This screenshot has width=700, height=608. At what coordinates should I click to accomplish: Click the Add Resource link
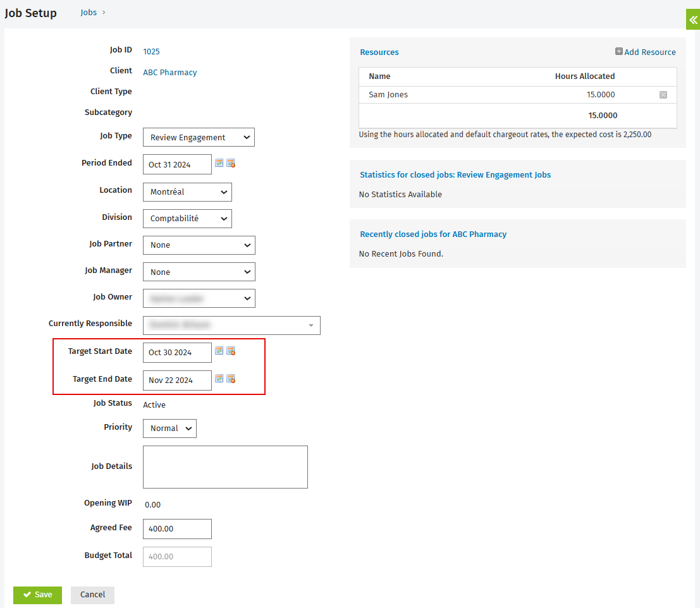point(646,52)
